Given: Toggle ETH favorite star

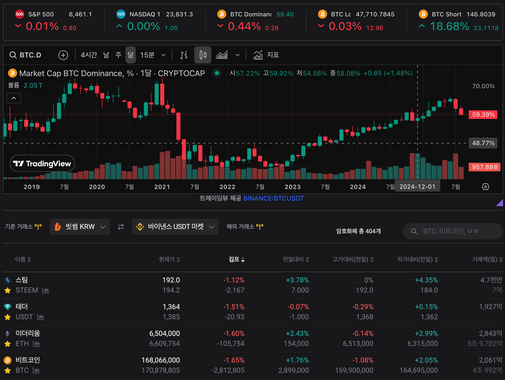Looking at the screenshot, I should [7, 344].
